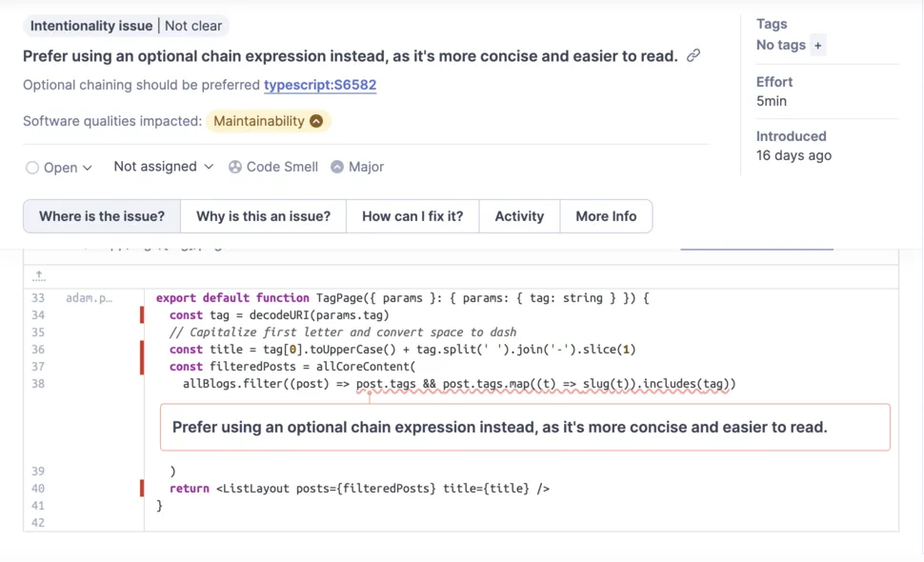Click the Code Smell type icon

[x=235, y=167]
